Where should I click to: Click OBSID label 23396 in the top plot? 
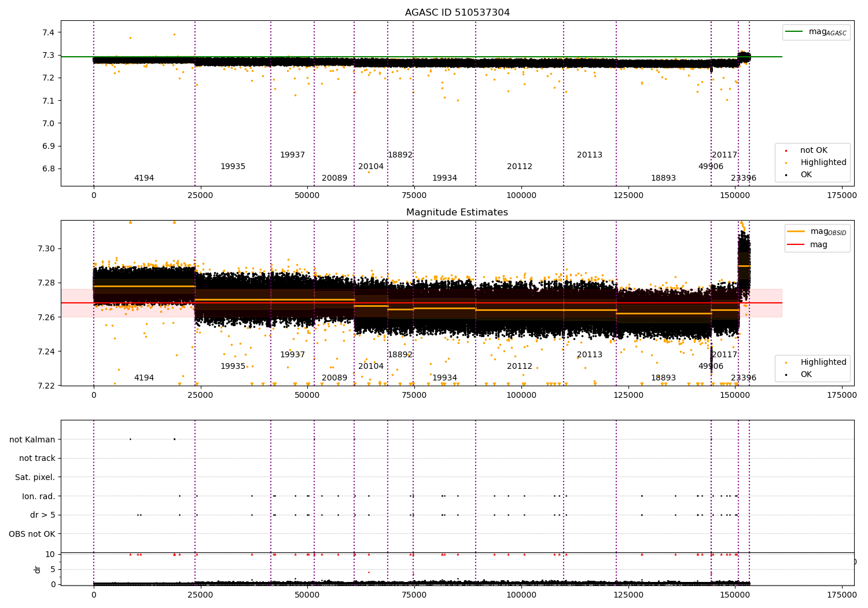[x=744, y=178]
